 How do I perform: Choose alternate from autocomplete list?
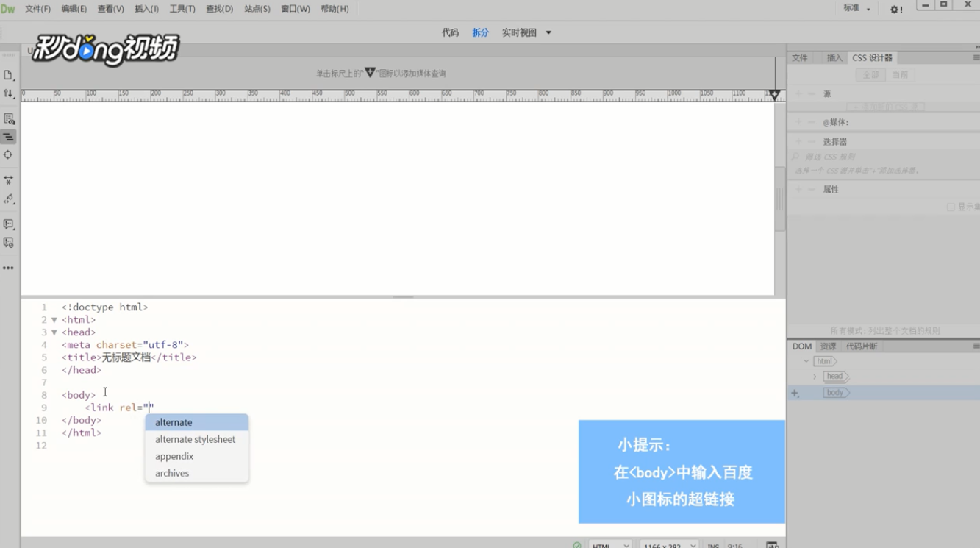196,422
